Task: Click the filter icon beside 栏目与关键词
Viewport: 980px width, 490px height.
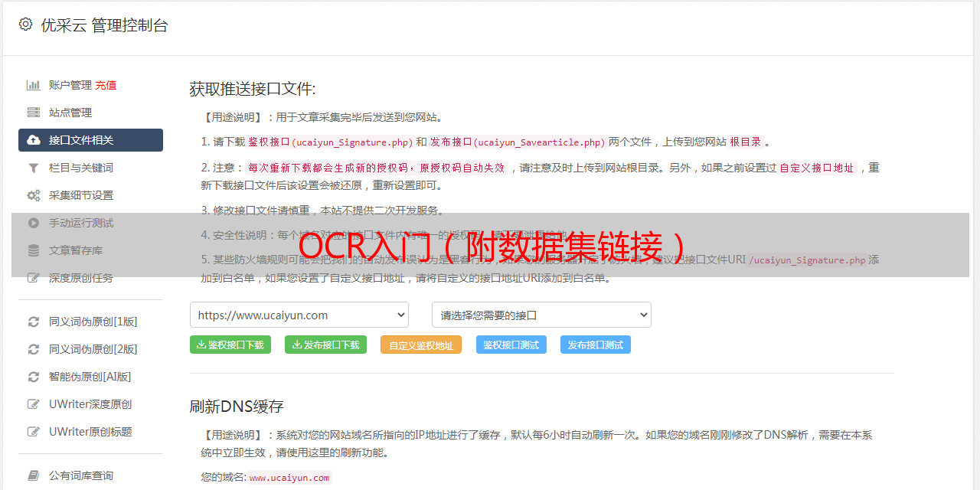Action: click(34, 168)
